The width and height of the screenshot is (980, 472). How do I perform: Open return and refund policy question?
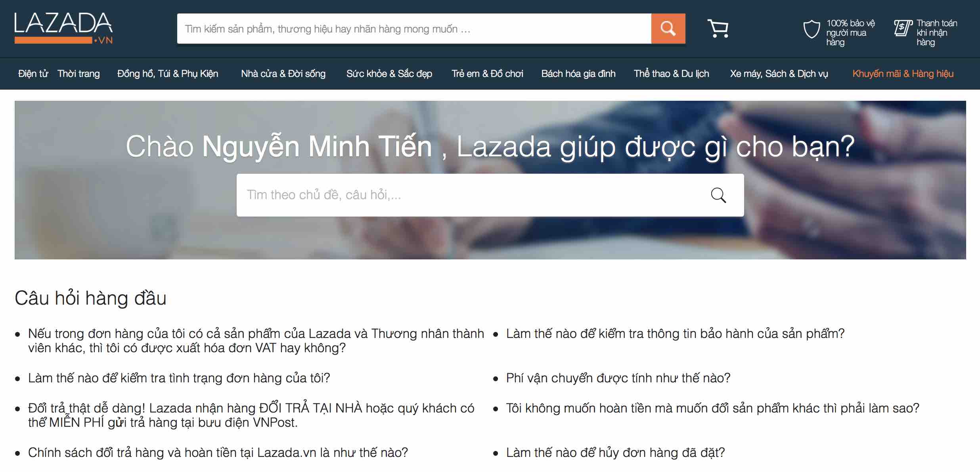(218, 453)
